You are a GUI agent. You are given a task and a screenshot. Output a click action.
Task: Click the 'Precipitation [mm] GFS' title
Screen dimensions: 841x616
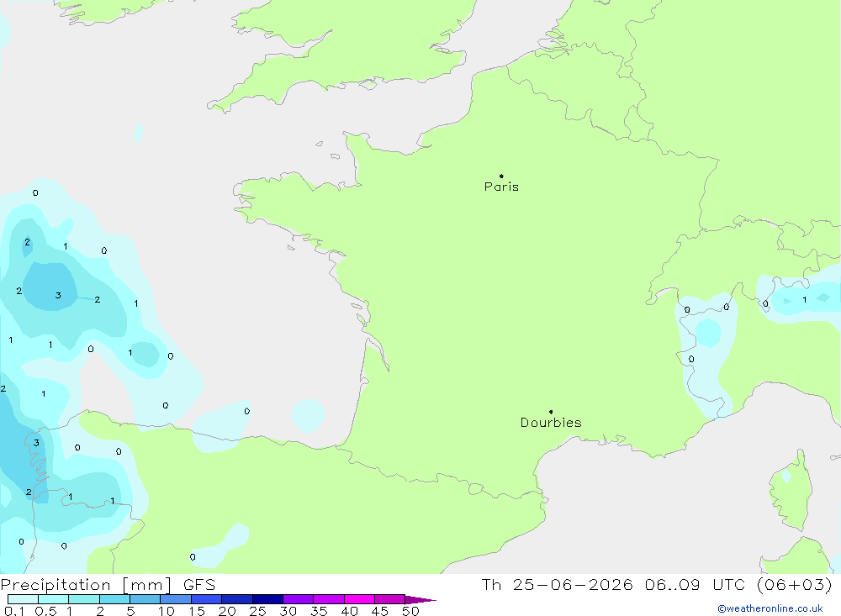click(108, 585)
